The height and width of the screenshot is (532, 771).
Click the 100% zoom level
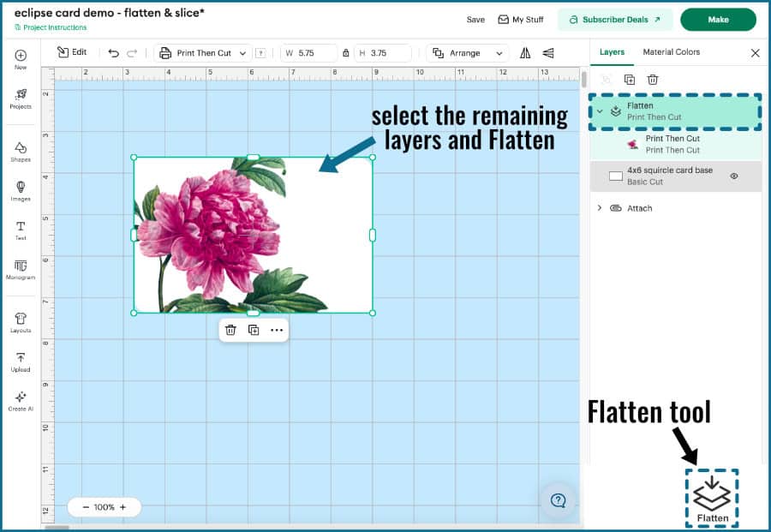click(105, 507)
